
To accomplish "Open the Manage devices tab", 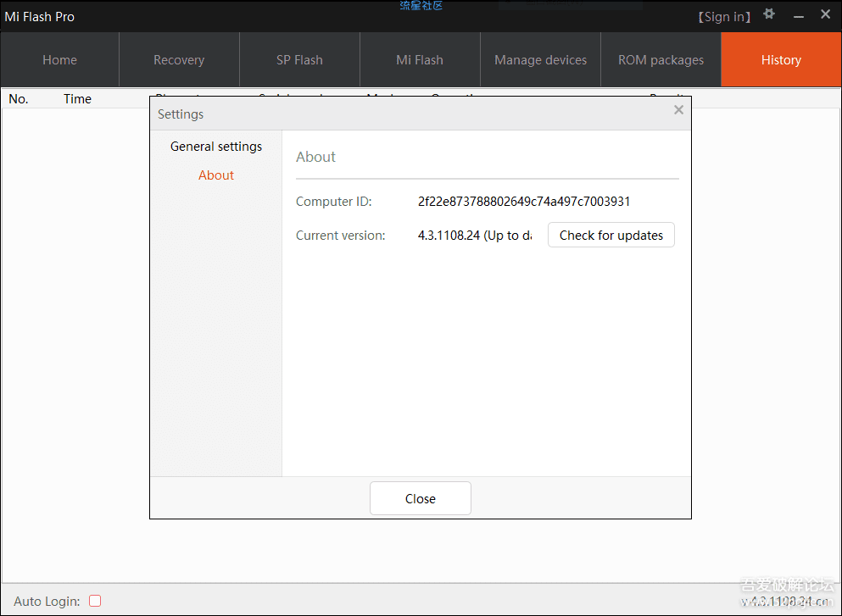I will pos(540,59).
